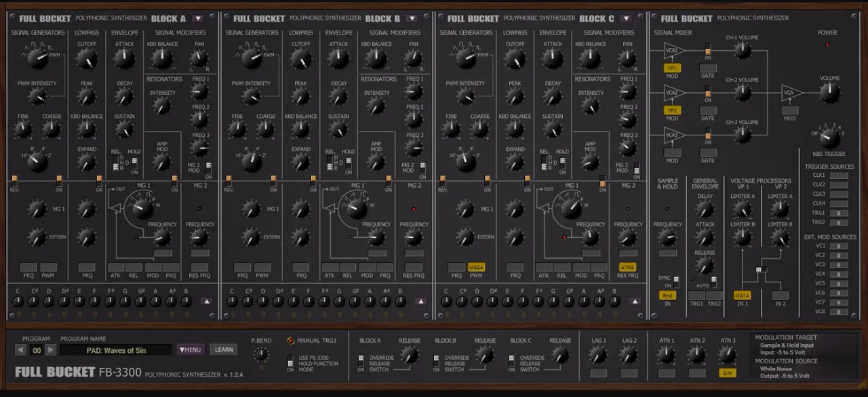Toggle Block B MG 2 MOD switch
Screen dimensions: 868x397
click(422, 167)
